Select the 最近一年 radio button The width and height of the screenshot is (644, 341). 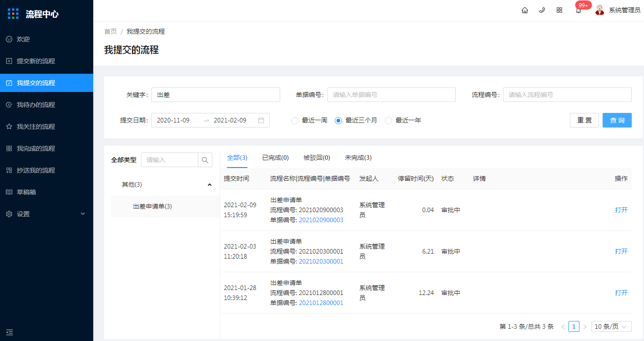point(388,121)
